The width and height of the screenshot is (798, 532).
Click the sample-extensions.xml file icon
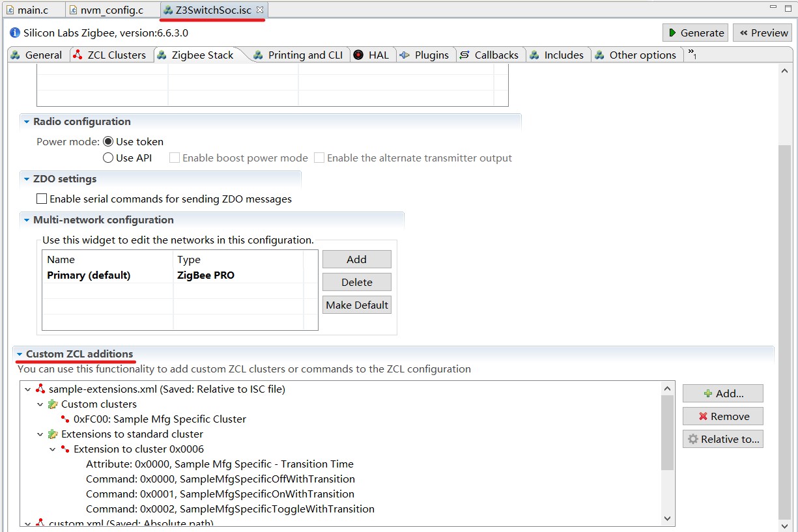(40, 389)
